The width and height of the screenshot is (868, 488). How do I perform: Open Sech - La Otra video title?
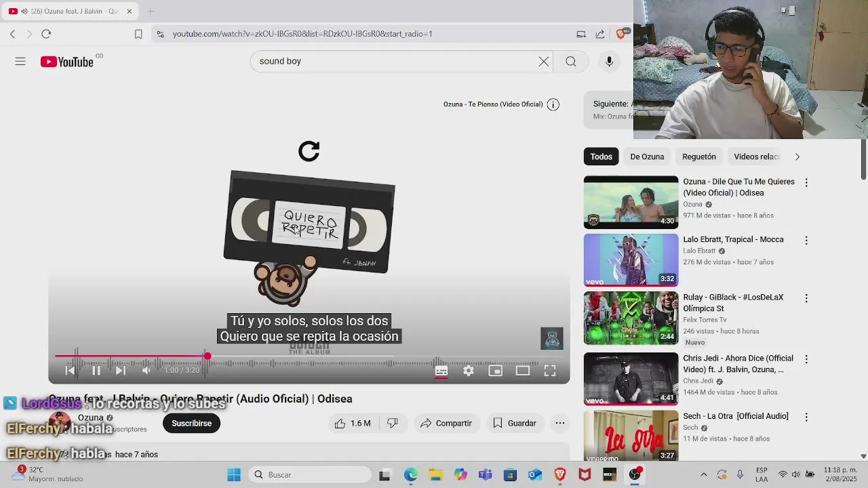[x=736, y=416]
